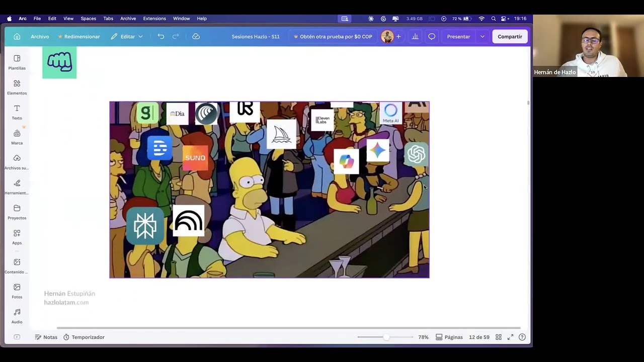Image resolution: width=644 pixels, height=362 pixels.
Task: Open the Plantillas panel
Action: tap(17, 62)
